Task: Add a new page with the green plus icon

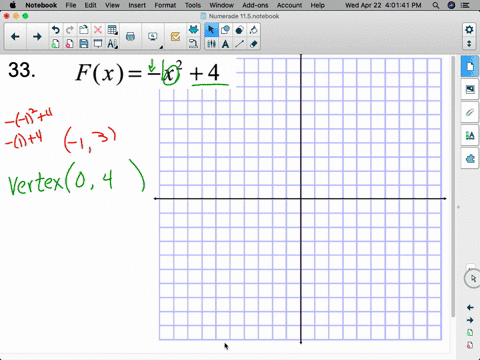Action: pos(55,44)
